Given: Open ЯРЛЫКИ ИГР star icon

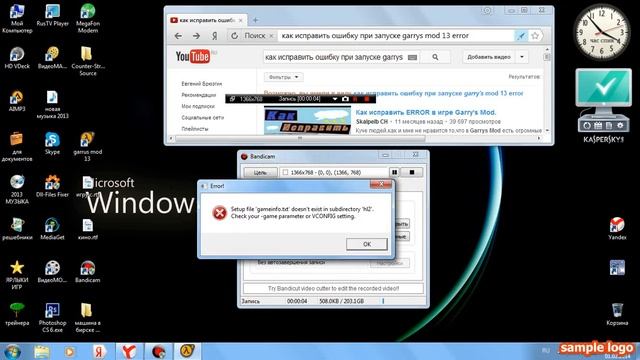Looking at the screenshot, I should pos(17,275).
